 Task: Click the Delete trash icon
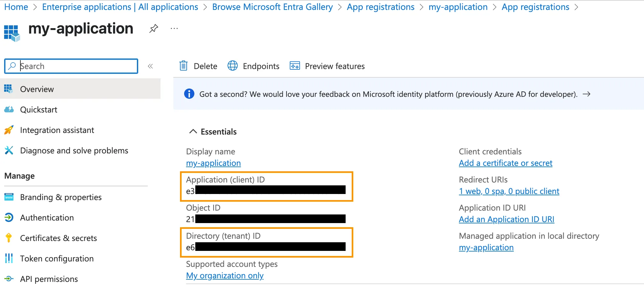[x=183, y=66]
